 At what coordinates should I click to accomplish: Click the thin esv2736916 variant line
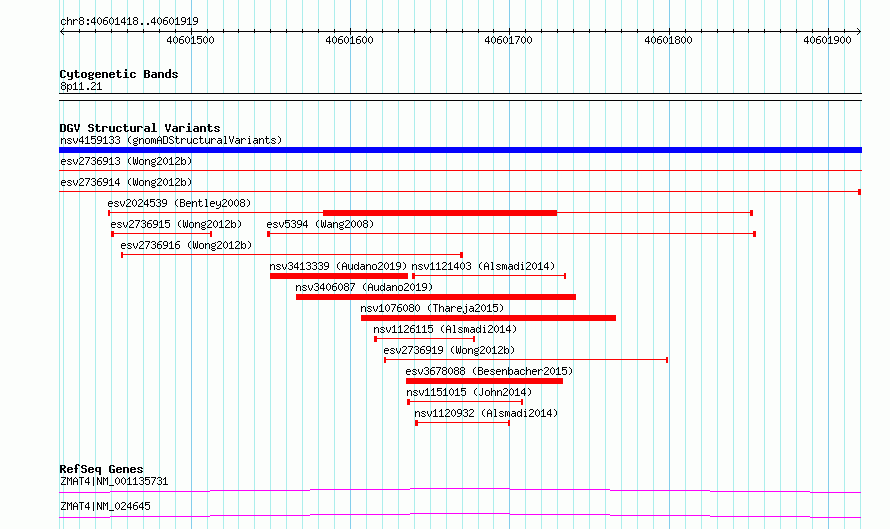click(x=292, y=255)
